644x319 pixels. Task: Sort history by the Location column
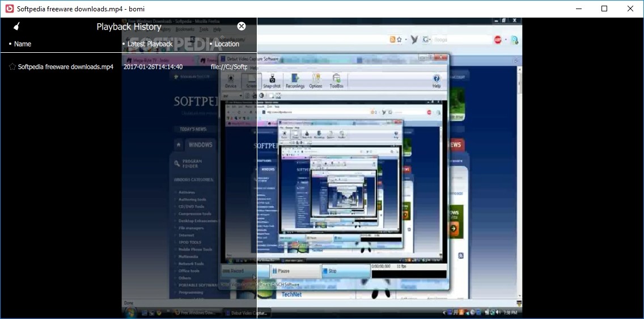pyautogui.click(x=226, y=44)
